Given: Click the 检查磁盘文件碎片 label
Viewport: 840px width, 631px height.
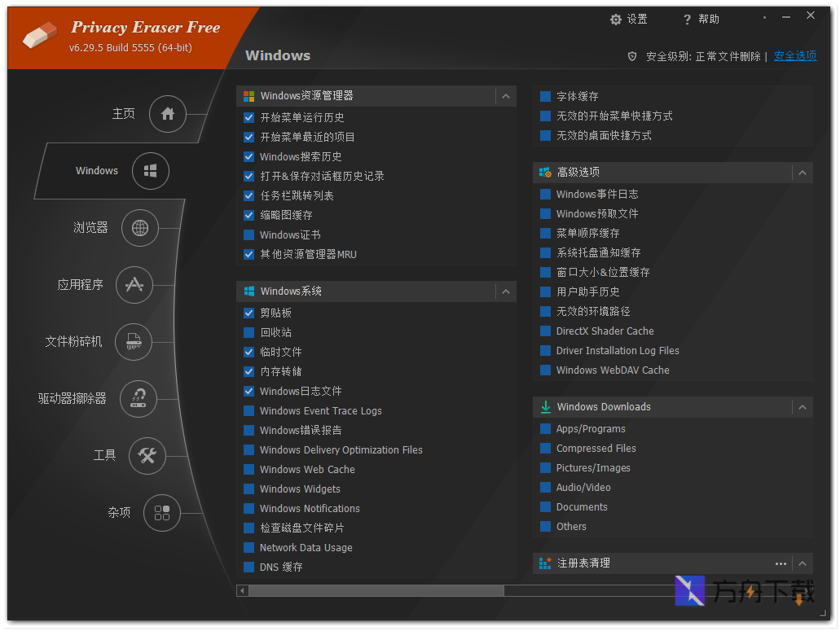Looking at the screenshot, I should 302,528.
